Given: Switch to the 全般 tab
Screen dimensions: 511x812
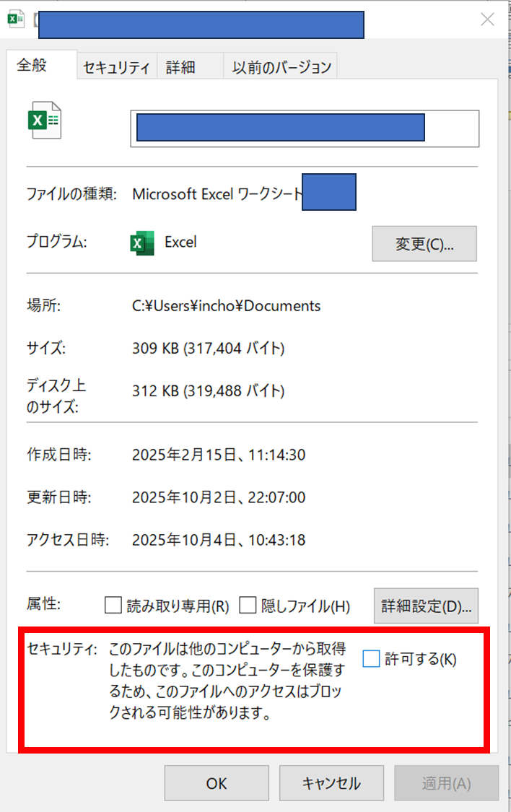Looking at the screenshot, I should tap(32, 65).
